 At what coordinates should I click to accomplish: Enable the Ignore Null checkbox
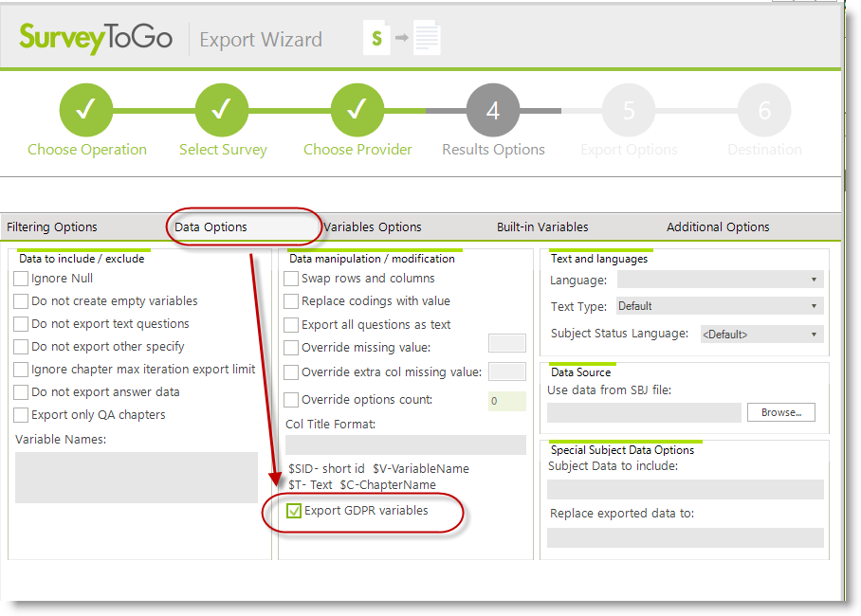click(x=21, y=279)
